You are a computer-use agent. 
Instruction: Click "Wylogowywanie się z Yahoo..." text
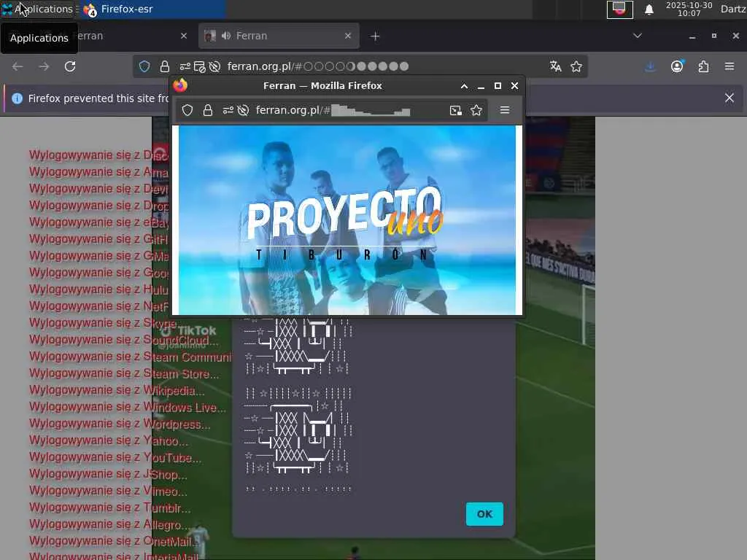pos(109,440)
